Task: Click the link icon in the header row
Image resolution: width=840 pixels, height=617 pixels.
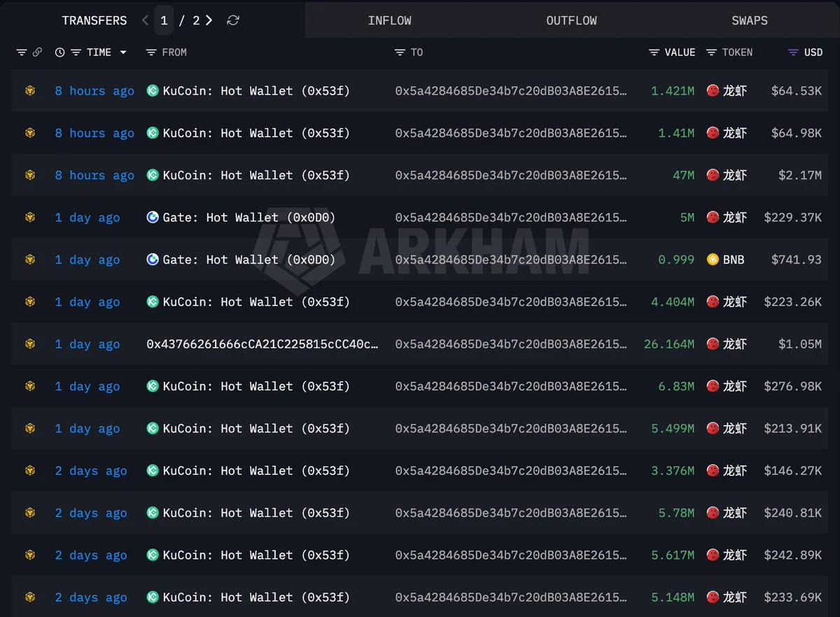Action: coord(37,53)
